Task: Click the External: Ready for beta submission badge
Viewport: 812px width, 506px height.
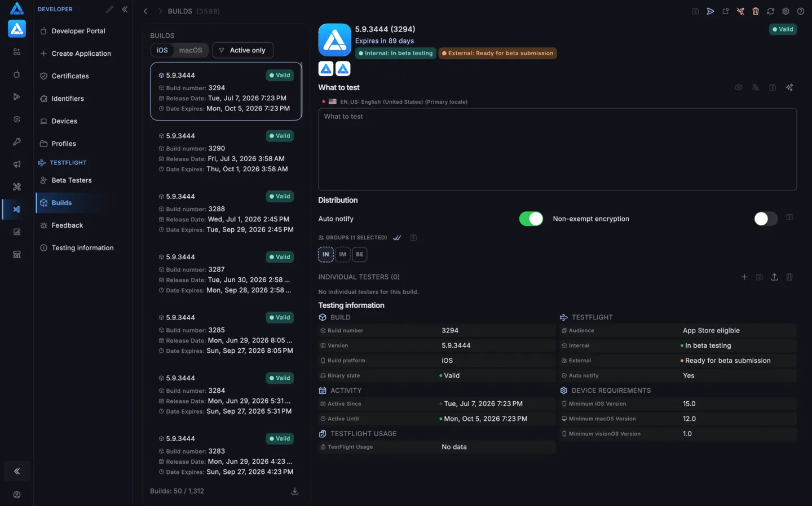Action: tap(497, 53)
